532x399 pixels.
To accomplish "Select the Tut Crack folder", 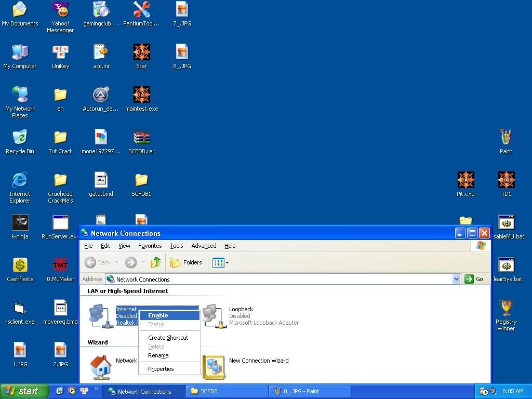I will click(x=60, y=142).
